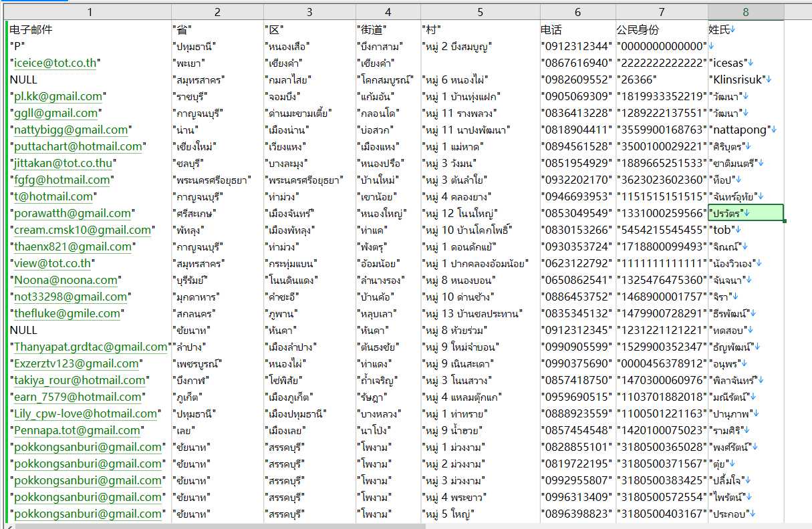Select column header 5

click(x=480, y=12)
